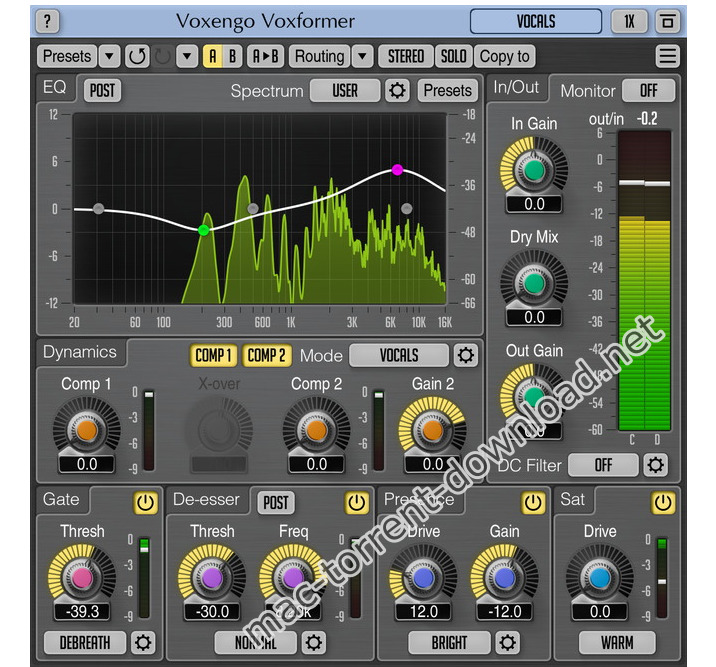Click the A to B copy button
Screen dimensions: 716x667
pos(265,56)
